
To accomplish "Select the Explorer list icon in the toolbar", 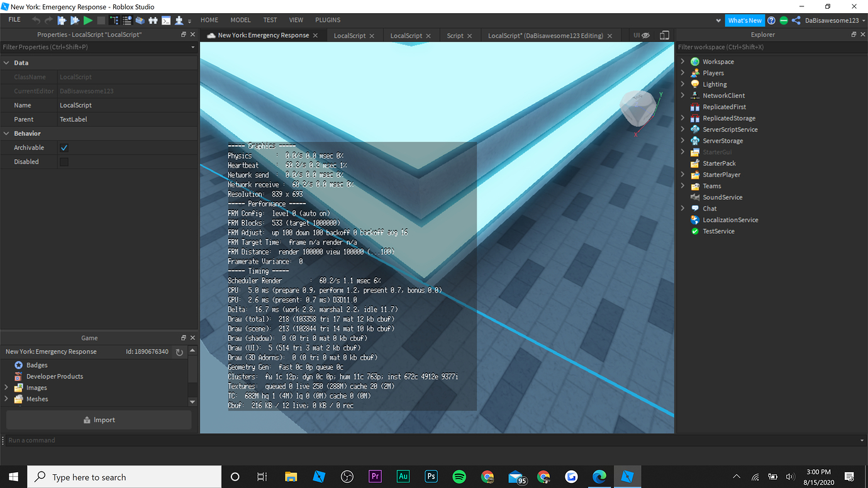I will pyautogui.click(x=114, y=20).
